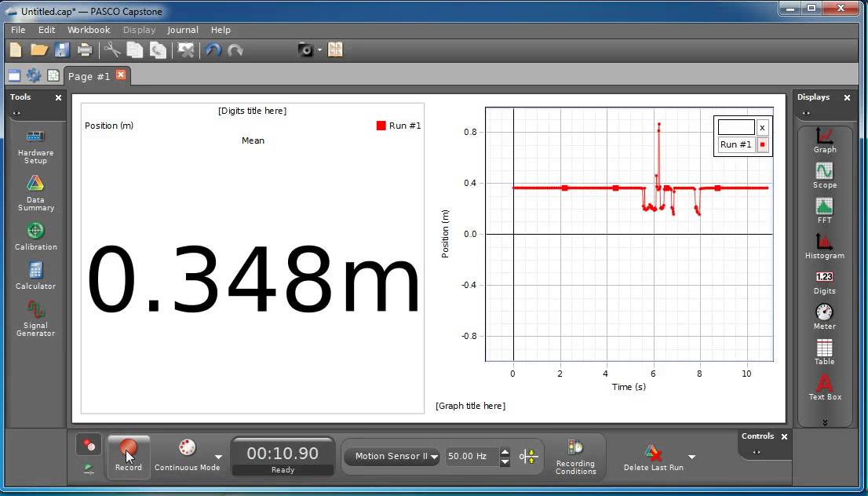Click the New Experiment file icon
868x496 pixels.
tap(16, 49)
